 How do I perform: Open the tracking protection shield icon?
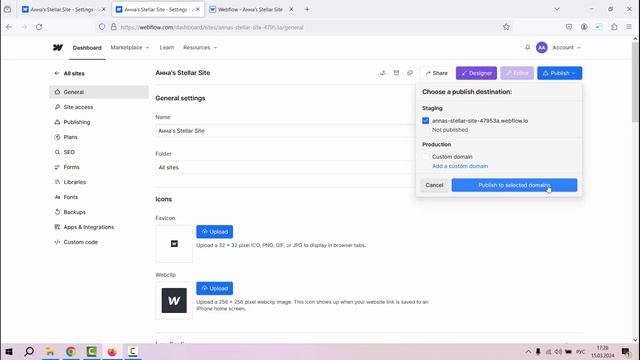pos(102,27)
